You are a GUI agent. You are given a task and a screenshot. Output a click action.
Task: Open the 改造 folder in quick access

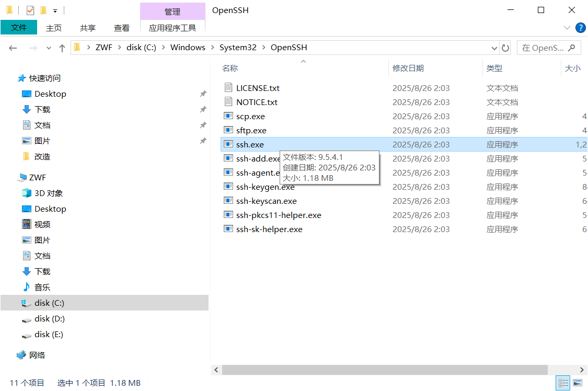[42, 157]
